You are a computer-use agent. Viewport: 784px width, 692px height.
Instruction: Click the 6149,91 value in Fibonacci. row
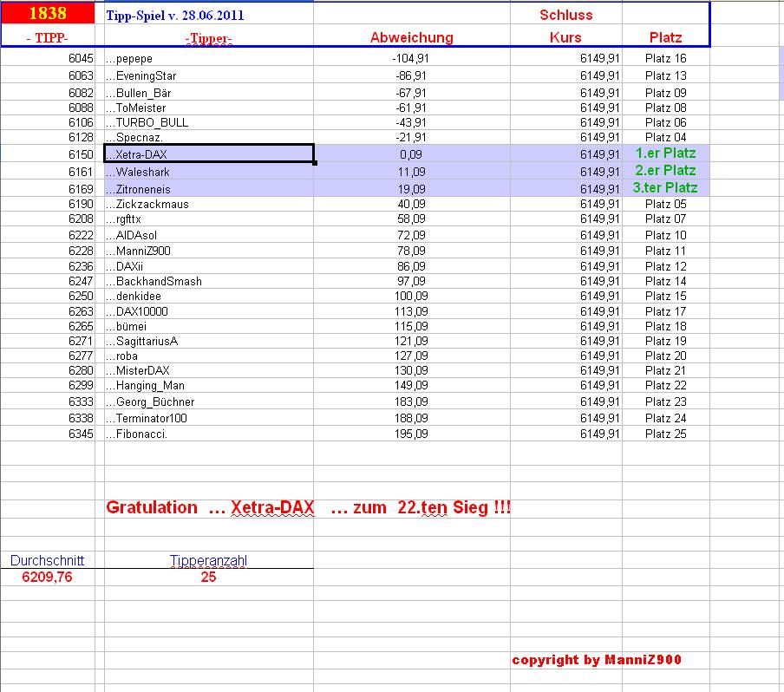point(600,434)
